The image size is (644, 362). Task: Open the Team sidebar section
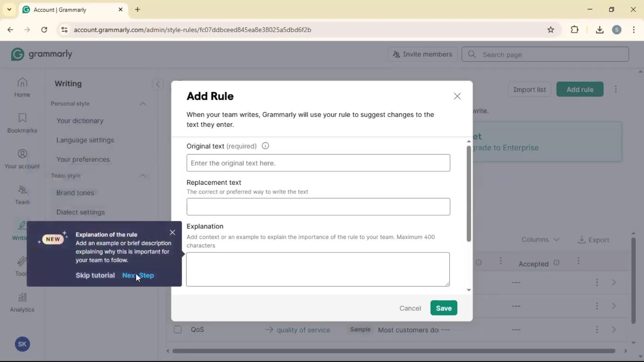[x=22, y=195]
